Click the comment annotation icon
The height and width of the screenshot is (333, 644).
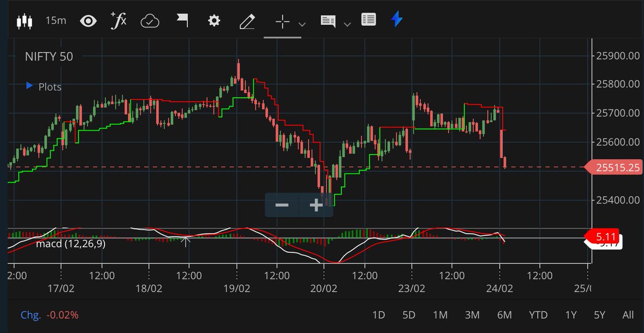click(328, 21)
